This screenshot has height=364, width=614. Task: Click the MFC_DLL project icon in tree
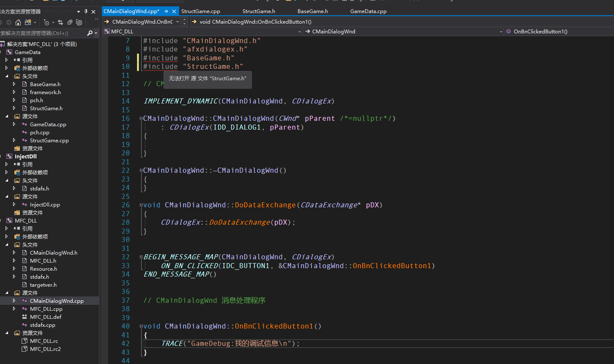10,221
